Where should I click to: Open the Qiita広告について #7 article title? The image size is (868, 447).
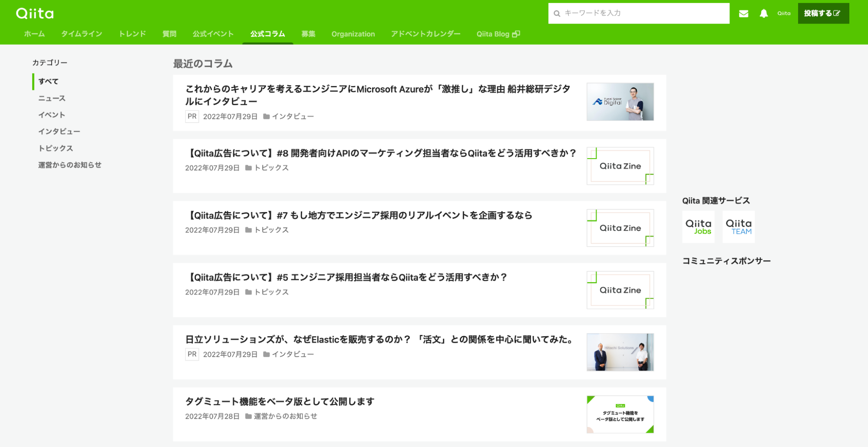pyautogui.click(x=359, y=215)
